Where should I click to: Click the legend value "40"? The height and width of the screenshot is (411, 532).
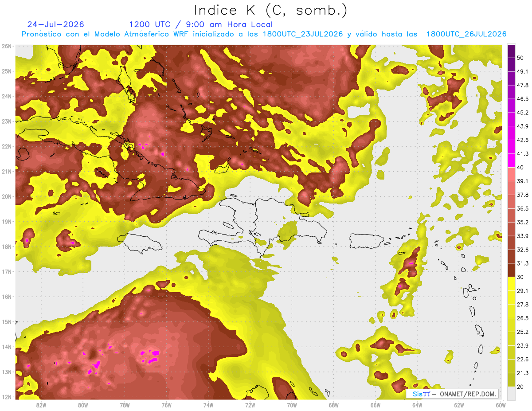click(x=520, y=168)
